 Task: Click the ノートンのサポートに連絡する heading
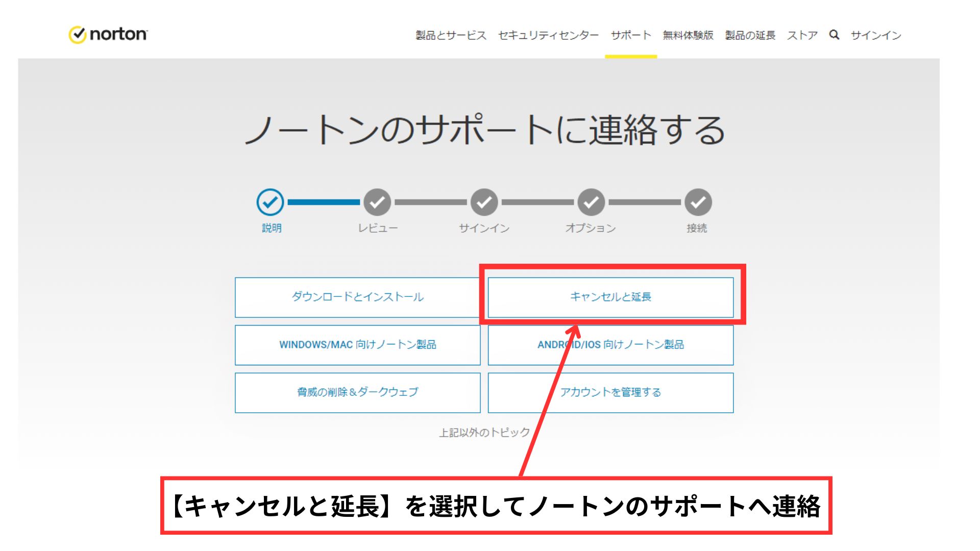(x=484, y=130)
